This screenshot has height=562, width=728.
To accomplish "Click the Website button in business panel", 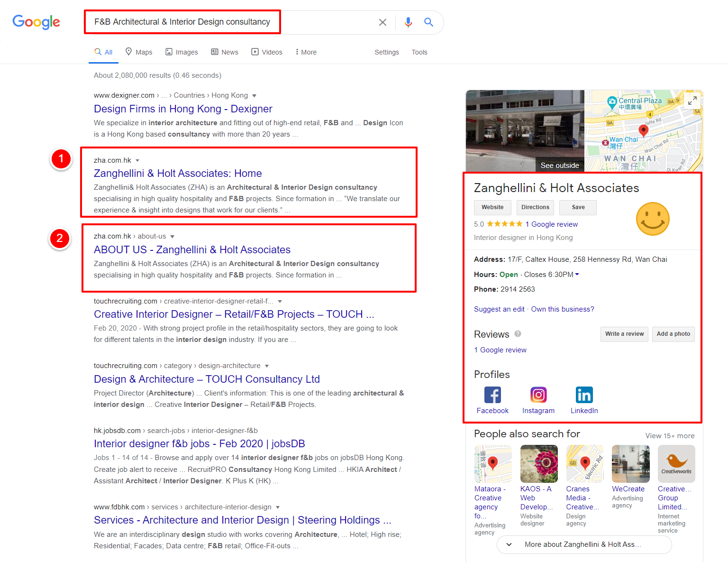I will pos(492,208).
